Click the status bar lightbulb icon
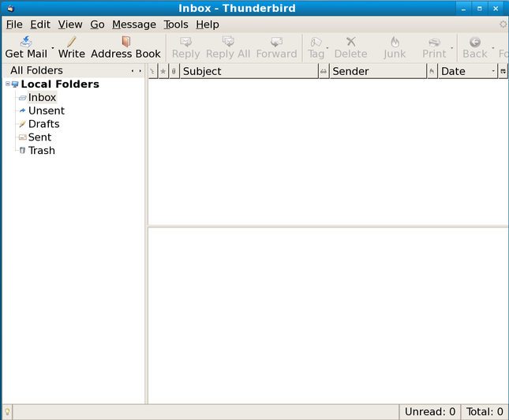The height and width of the screenshot is (420, 509). [x=7, y=412]
